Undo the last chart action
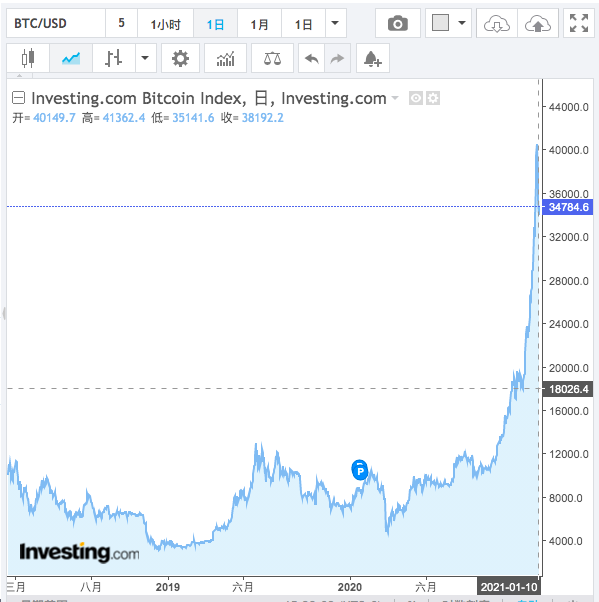The image size is (599, 602). point(311,58)
